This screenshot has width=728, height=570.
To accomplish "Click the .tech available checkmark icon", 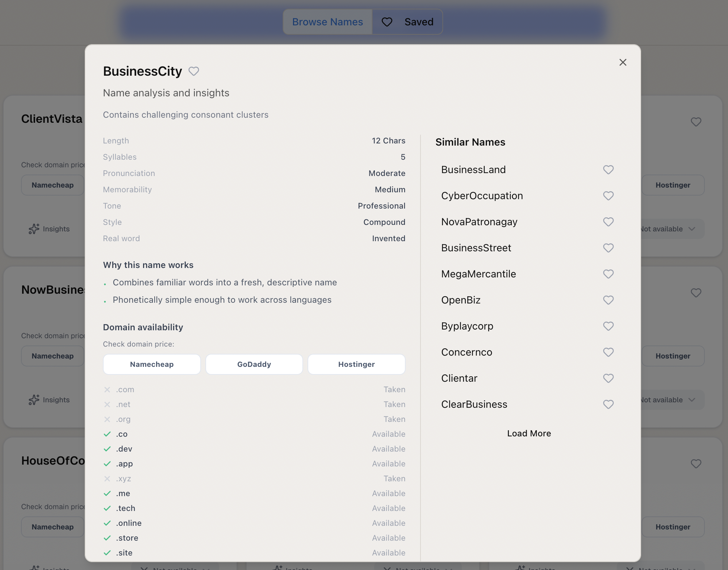I will click(x=107, y=508).
